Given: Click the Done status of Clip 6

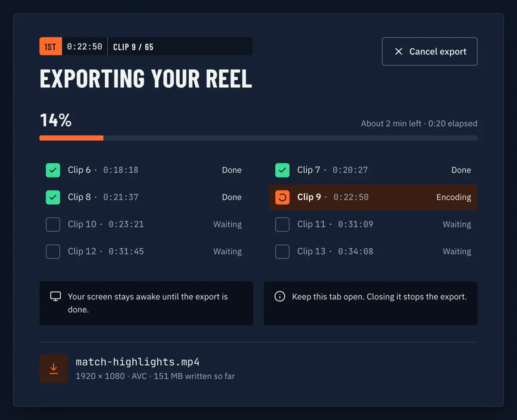Looking at the screenshot, I should point(232,170).
